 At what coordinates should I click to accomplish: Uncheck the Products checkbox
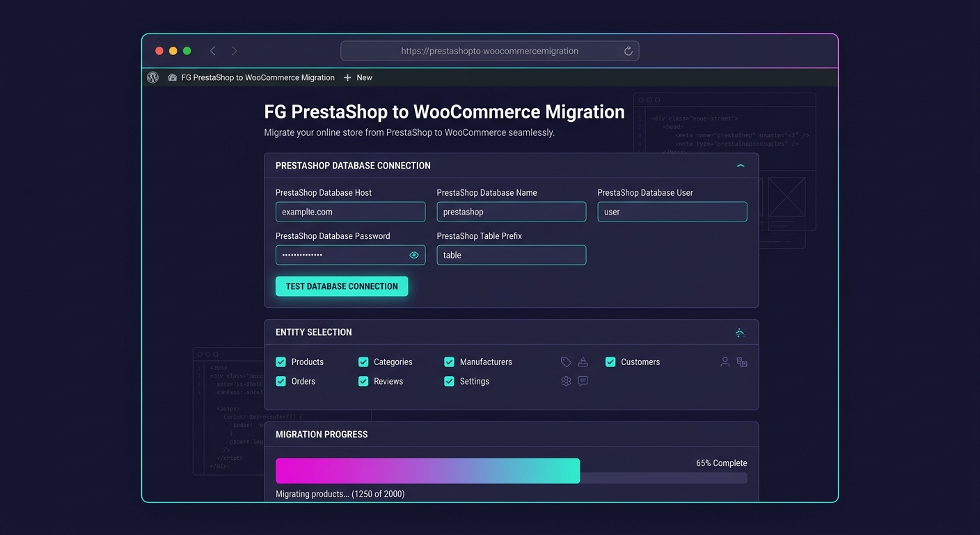[281, 362]
